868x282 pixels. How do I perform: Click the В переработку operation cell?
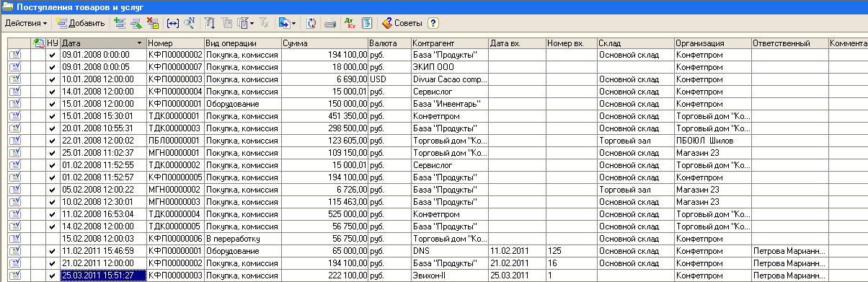click(x=242, y=239)
